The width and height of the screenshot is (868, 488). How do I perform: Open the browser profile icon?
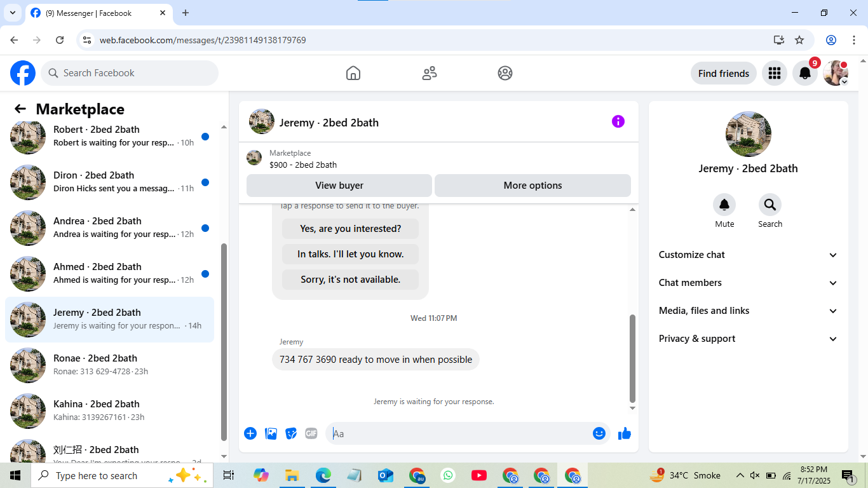831,40
